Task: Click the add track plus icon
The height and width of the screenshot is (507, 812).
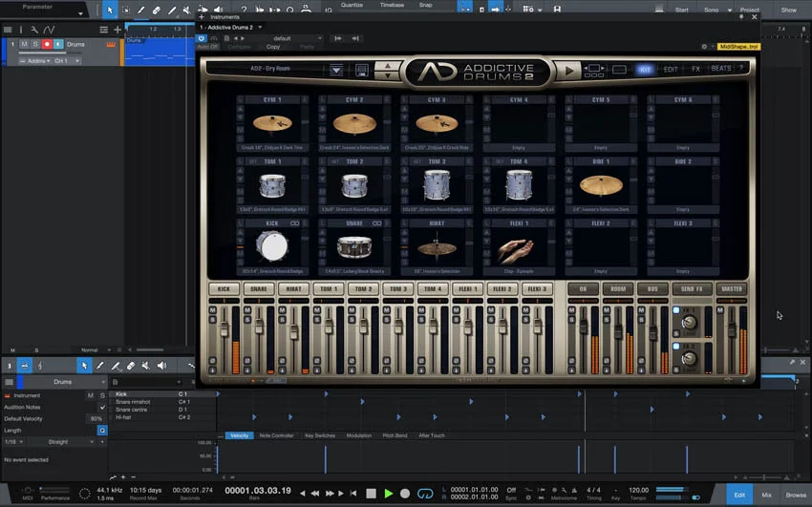Action: (118, 30)
